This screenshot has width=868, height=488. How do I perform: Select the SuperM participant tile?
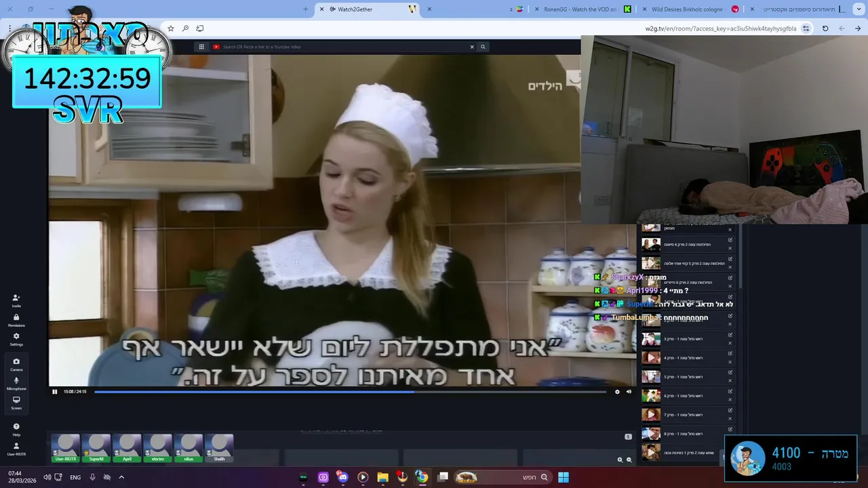coord(96,448)
